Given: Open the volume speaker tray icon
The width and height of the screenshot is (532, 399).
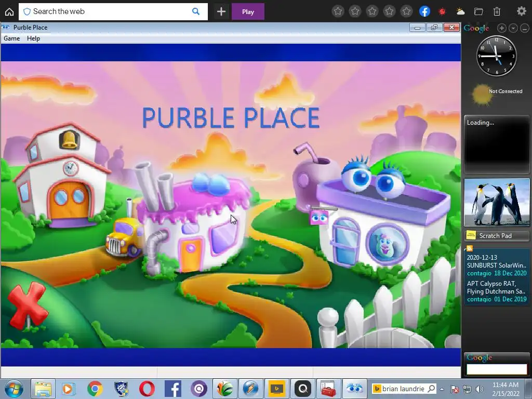Looking at the screenshot, I should click(480, 389).
